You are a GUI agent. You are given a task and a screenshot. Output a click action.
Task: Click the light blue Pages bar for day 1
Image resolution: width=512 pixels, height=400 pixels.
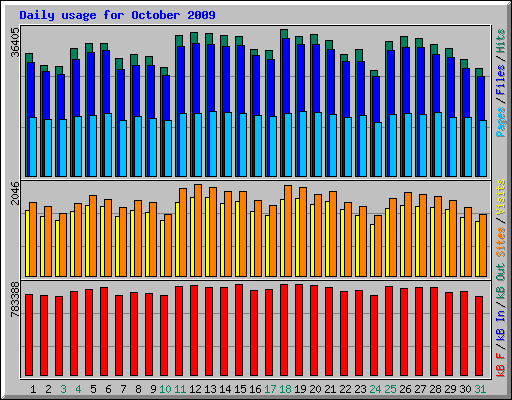[33, 147]
